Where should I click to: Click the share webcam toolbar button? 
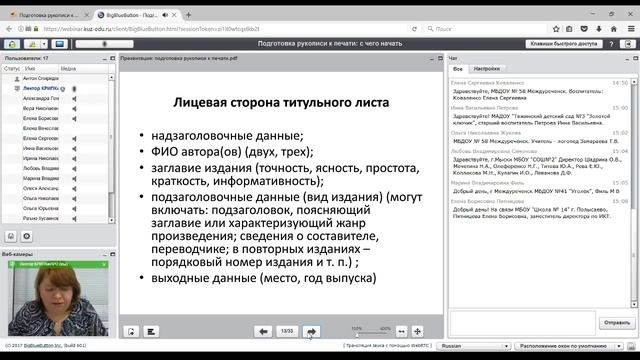coord(32,44)
